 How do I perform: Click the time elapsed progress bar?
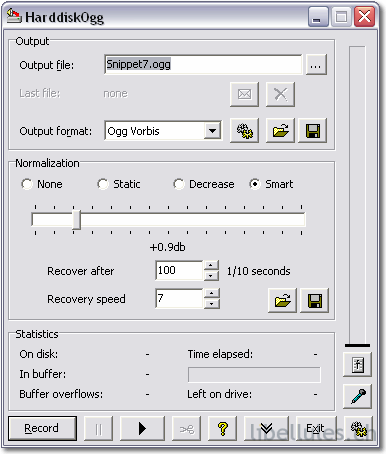(254, 375)
